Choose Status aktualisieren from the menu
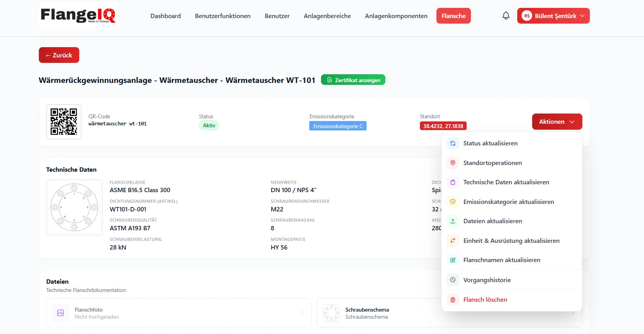This screenshot has width=644, height=334. click(x=512, y=143)
